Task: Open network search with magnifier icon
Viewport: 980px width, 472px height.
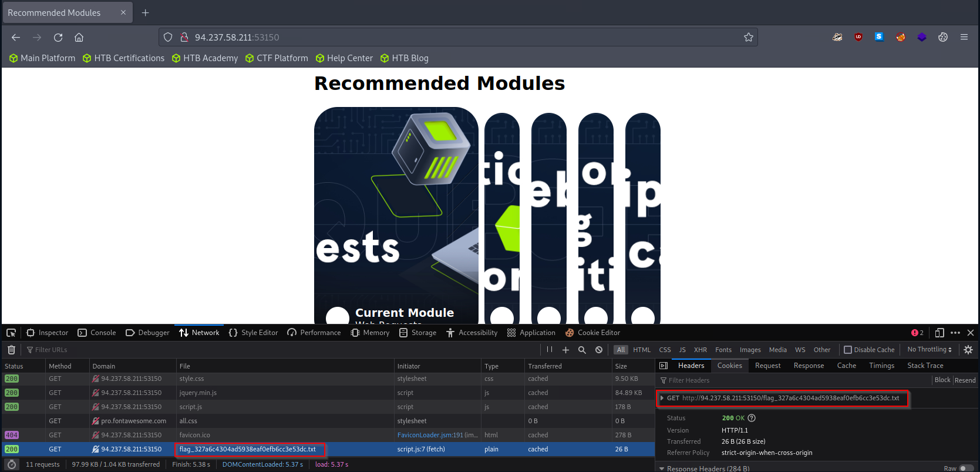Action: click(x=582, y=350)
